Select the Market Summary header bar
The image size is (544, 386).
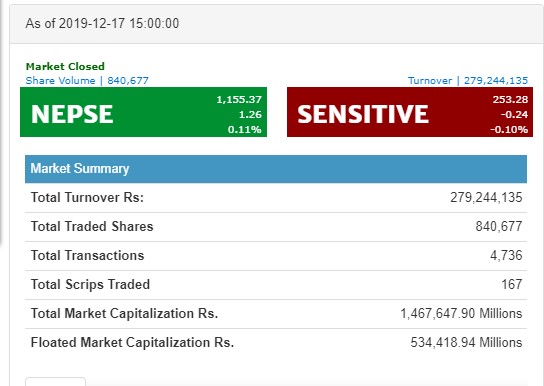coord(276,169)
